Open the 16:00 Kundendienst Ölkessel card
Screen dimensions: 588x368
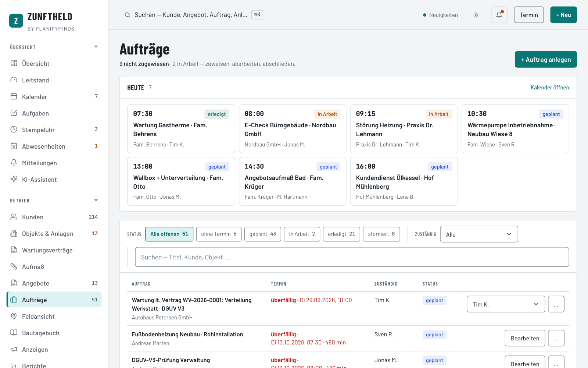tap(404, 181)
